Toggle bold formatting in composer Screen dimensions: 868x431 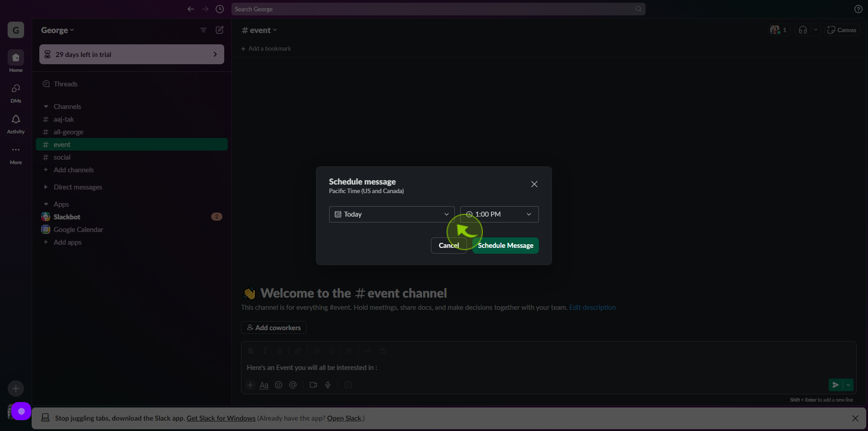click(x=250, y=351)
